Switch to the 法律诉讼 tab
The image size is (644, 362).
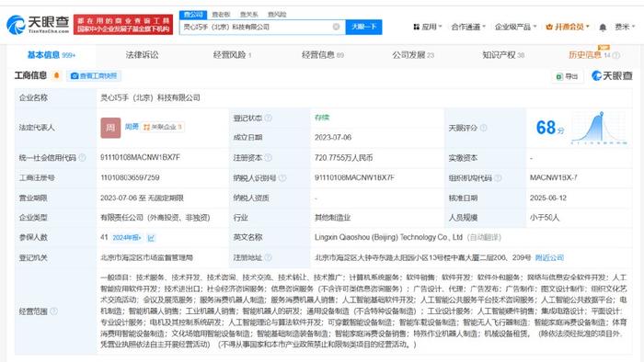pos(142,55)
